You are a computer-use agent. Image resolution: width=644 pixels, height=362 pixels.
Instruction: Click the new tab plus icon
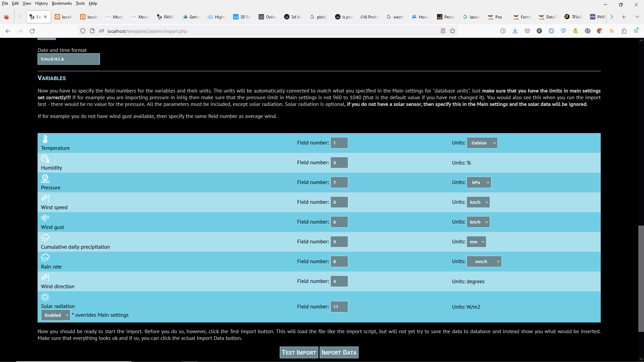tap(624, 17)
